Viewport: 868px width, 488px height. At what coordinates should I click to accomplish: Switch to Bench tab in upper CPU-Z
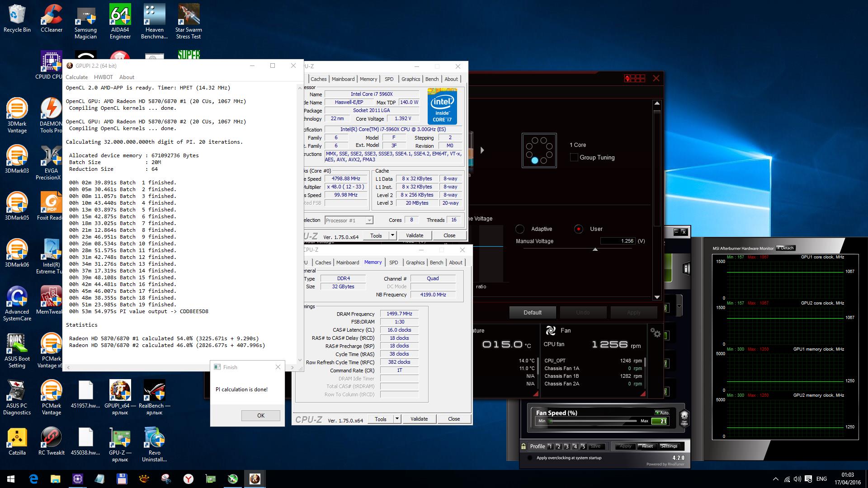tap(432, 79)
